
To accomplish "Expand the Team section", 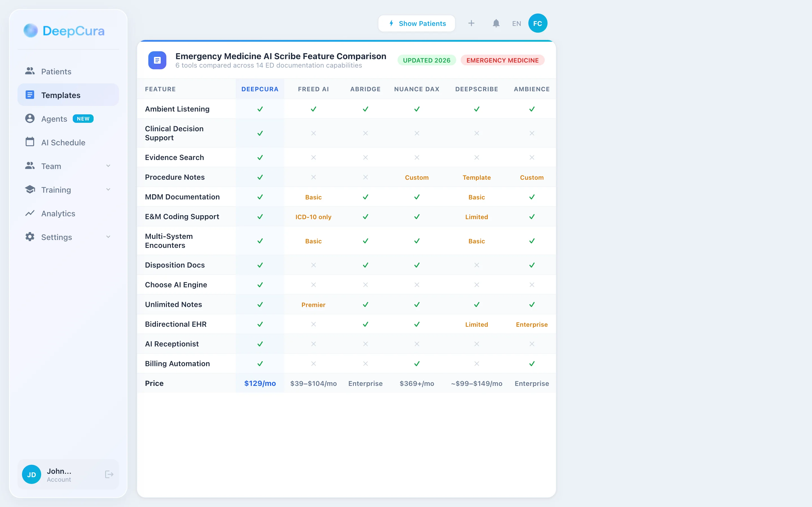I will coord(108,166).
